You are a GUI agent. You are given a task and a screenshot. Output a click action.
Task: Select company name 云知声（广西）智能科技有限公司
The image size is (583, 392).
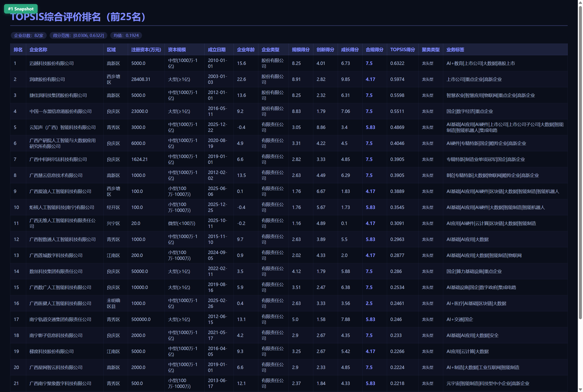point(62,127)
